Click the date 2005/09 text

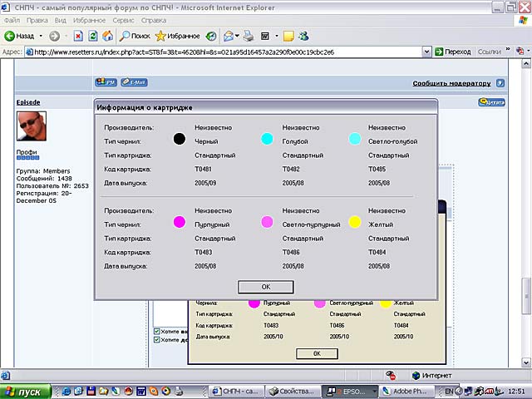click(205, 183)
